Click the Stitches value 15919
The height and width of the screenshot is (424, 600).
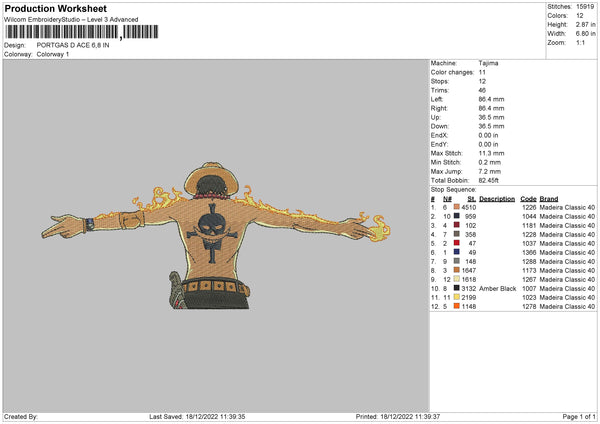click(x=585, y=7)
